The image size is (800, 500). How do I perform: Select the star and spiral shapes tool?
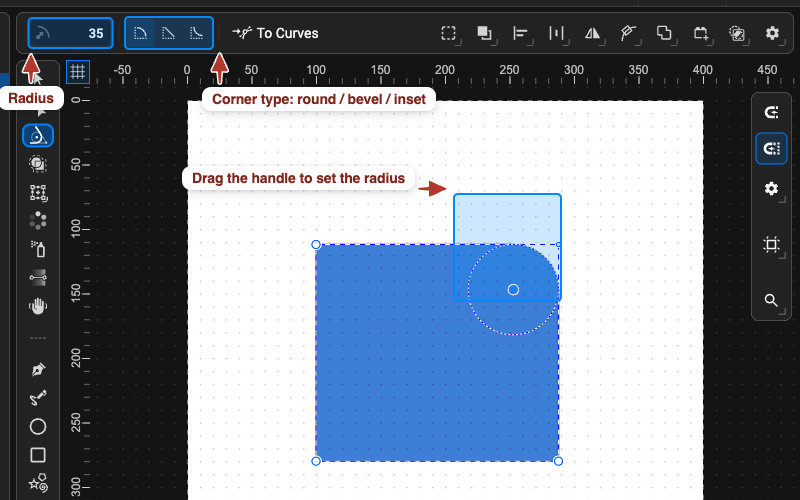pos(38,483)
